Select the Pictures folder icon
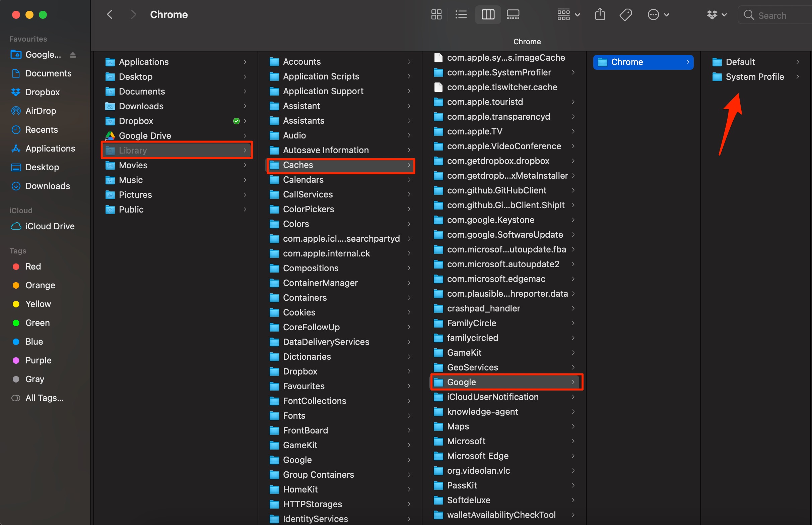Viewport: 812px width, 525px height. [x=110, y=194]
